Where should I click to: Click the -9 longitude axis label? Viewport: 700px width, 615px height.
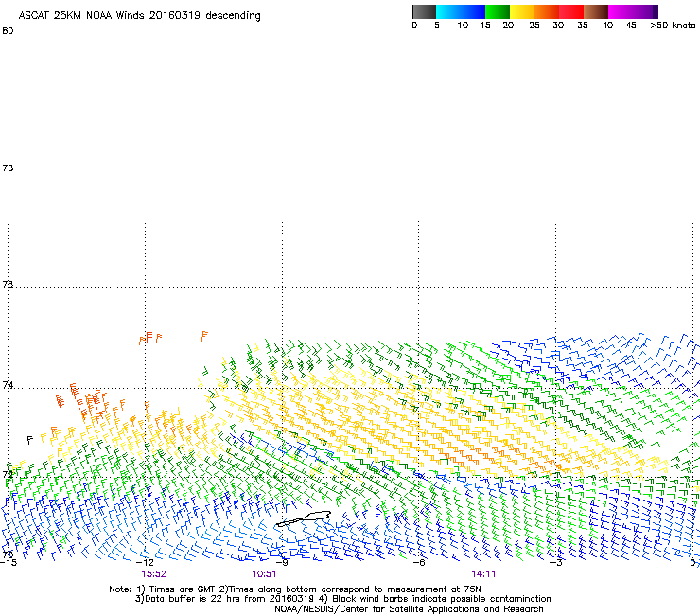pyautogui.click(x=282, y=562)
